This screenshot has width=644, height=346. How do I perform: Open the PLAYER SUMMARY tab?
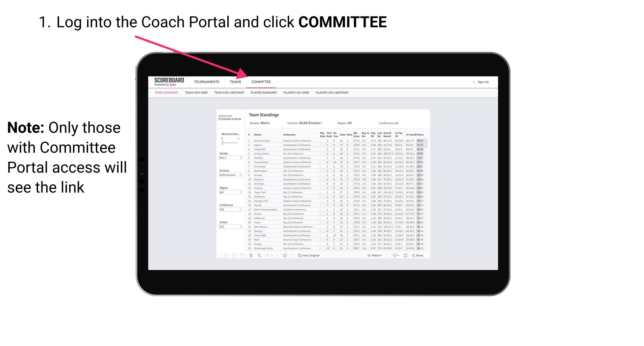(263, 93)
